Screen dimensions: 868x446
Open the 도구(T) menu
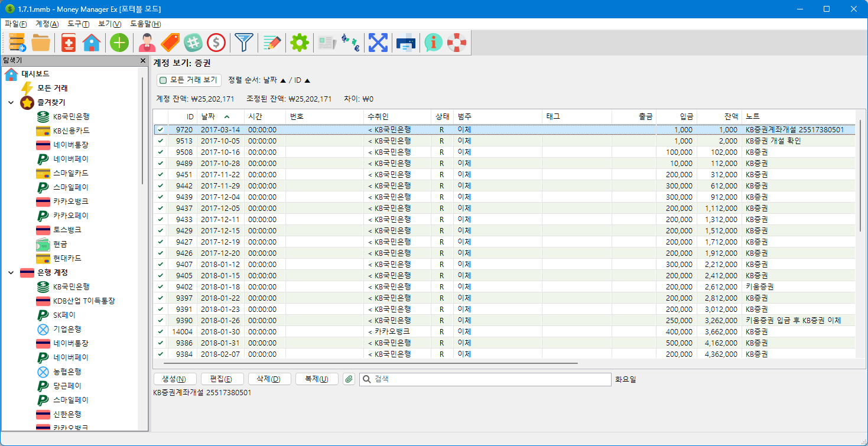pyautogui.click(x=79, y=24)
